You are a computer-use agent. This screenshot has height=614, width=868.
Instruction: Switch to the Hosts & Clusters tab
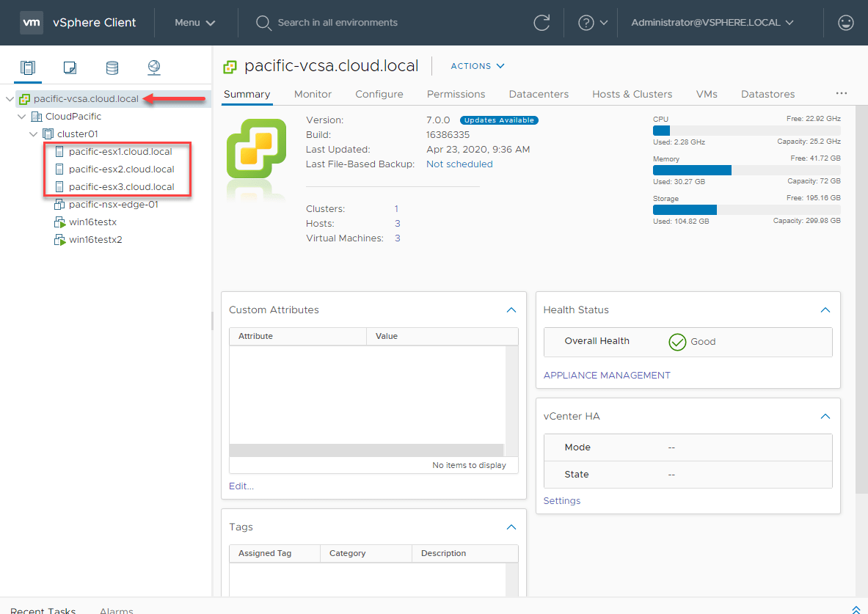click(632, 94)
